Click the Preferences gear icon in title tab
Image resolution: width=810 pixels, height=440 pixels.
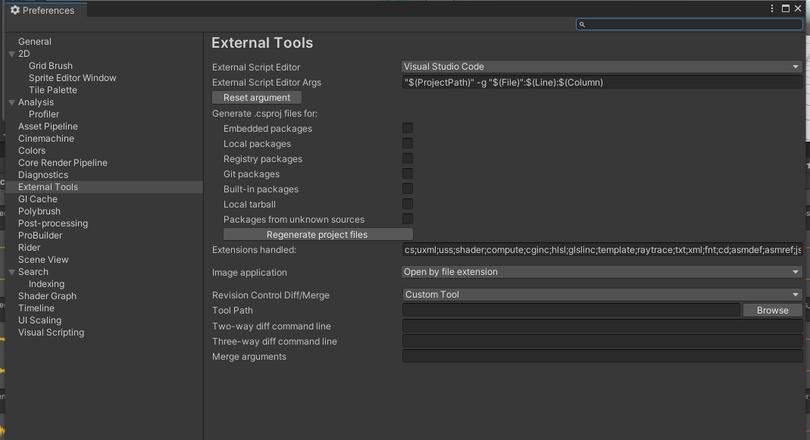[15, 10]
